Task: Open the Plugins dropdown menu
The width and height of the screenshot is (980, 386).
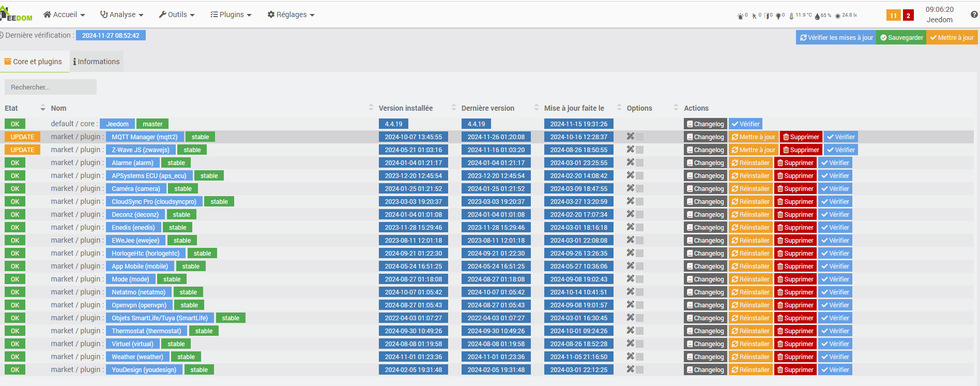Action: (x=231, y=14)
